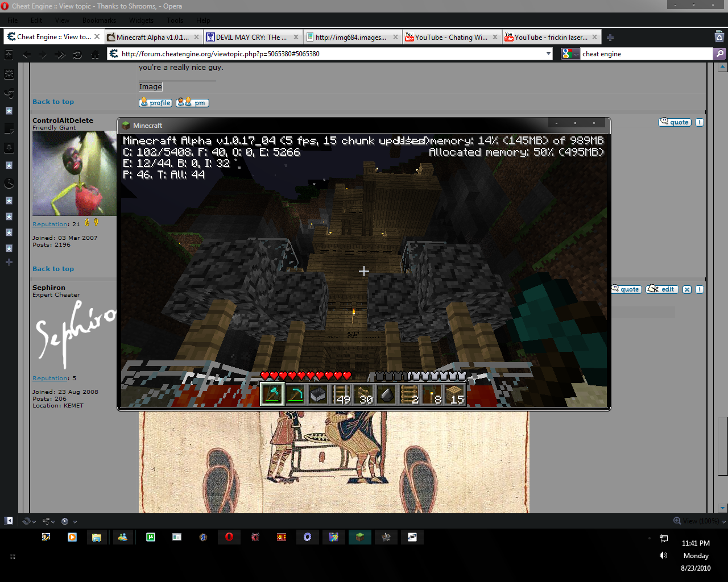Go to the browser home page icon
The width and height of the screenshot is (728, 582).
(x=96, y=55)
